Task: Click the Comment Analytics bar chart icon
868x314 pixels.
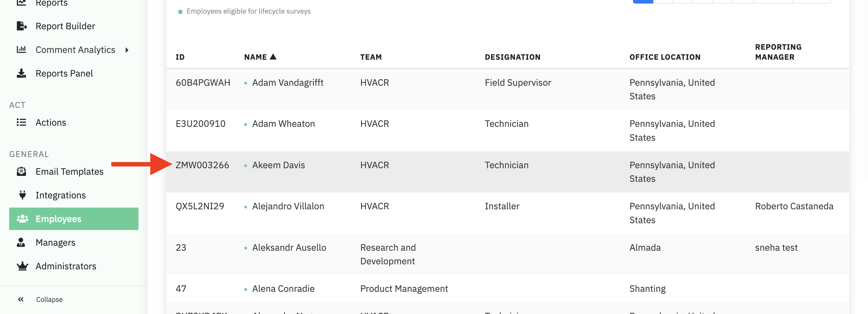Action: (22, 50)
